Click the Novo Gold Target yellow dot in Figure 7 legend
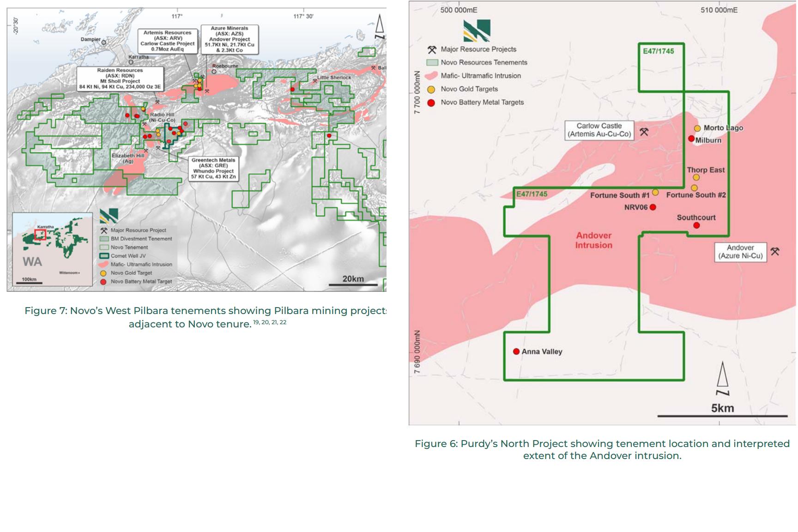798x532 pixels. [x=103, y=273]
